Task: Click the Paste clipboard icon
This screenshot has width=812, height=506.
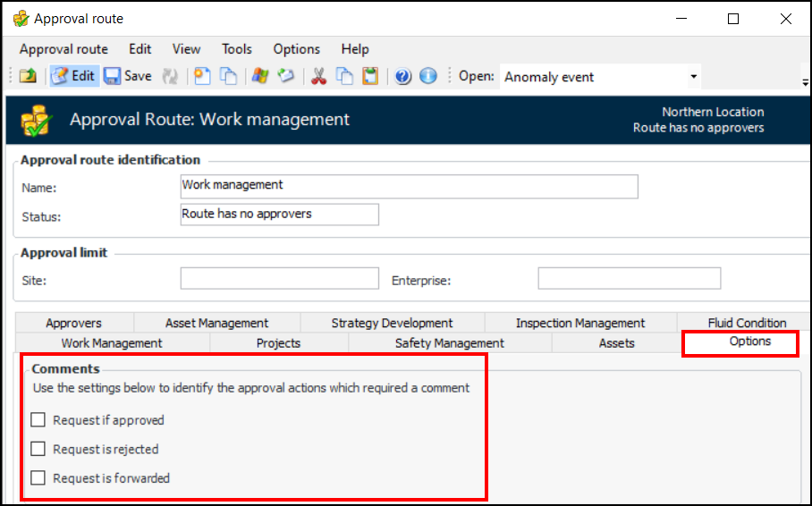Action: (370, 76)
